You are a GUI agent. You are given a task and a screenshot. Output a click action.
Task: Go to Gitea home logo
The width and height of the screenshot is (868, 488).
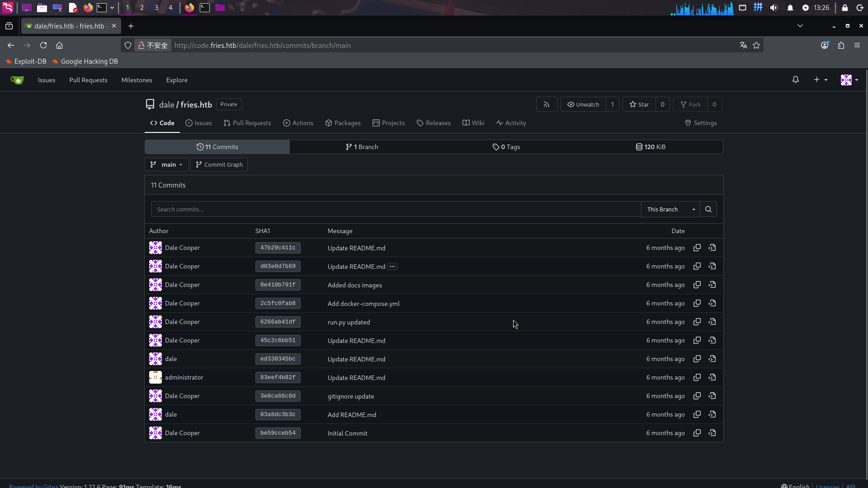17,80
